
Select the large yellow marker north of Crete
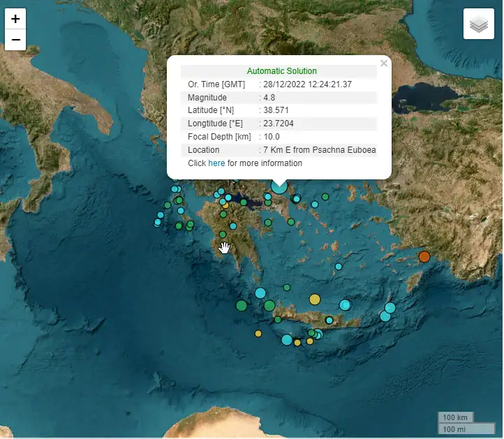(315, 299)
